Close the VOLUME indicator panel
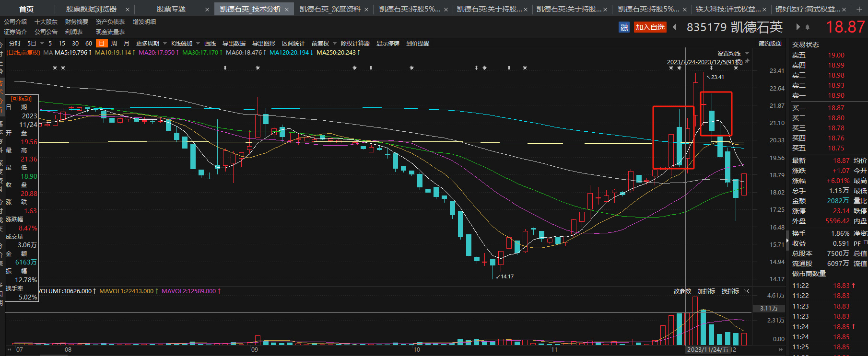 747,291
